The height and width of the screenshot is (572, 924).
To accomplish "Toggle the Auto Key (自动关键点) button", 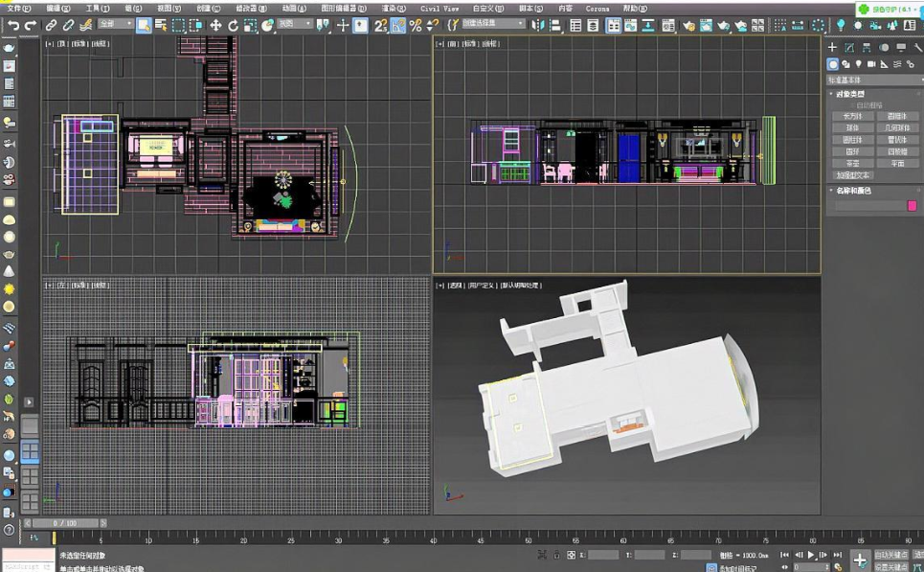I will pyautogui.click(x=892, y=555).
